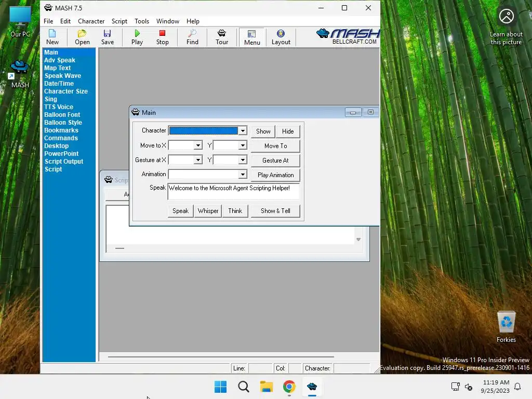
Task: Expand the Animation dropdown
Action: pos(243,175)
